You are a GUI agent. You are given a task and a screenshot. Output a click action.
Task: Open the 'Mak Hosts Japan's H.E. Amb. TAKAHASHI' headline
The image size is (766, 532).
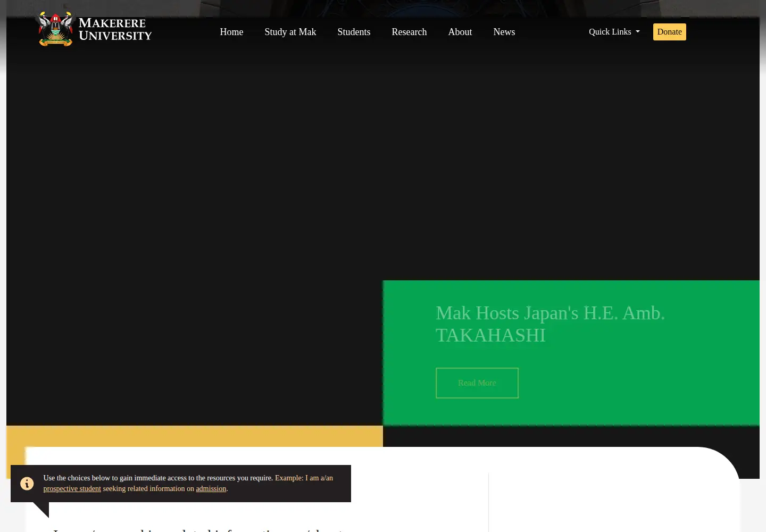(550, 324)
